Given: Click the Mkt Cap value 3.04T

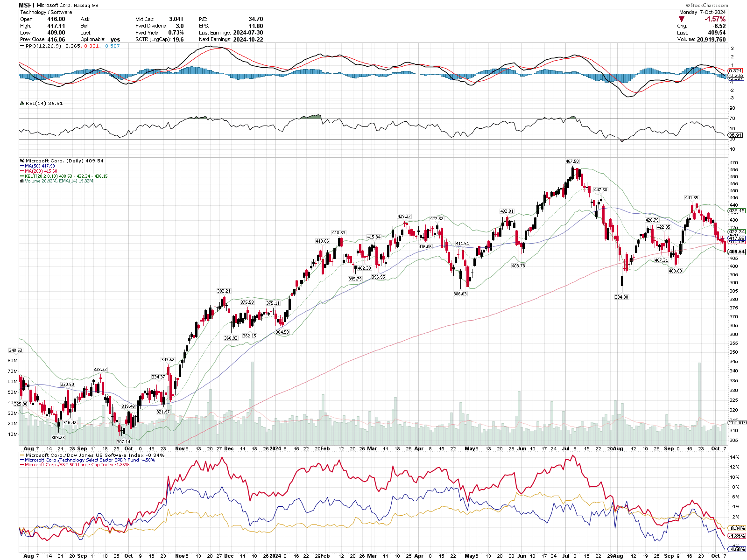Looking at the screenshot, I should click(176, 19).
